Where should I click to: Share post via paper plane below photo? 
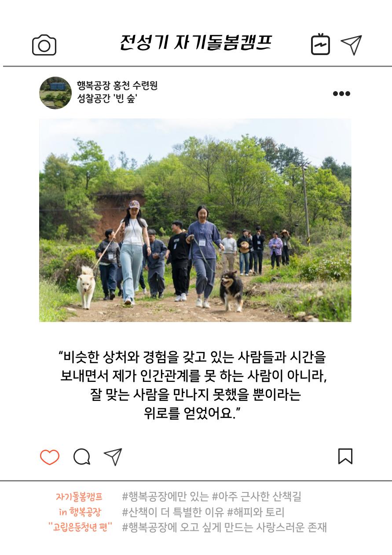click(x=113, y=457)
